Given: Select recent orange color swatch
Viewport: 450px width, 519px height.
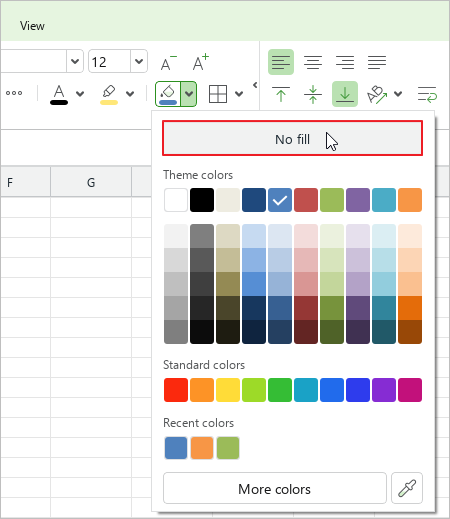Looking at the screenshot, I should (x=202, y=448).
